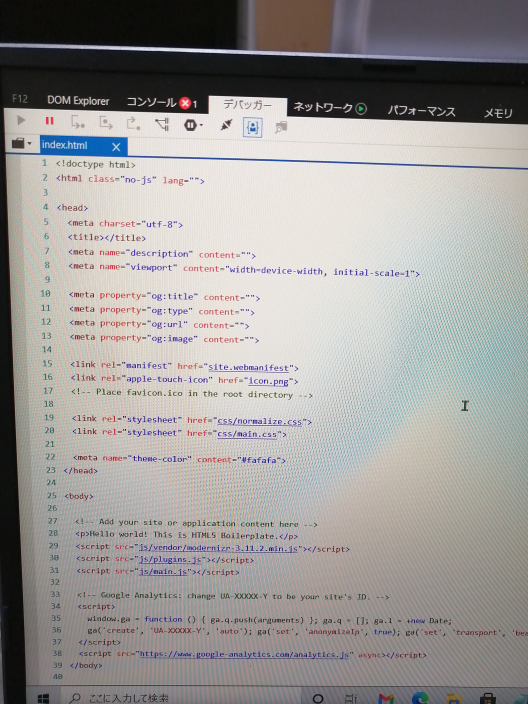Click the <body> tag on line 25
The width and height of the screenshot is (528, 704).
(79, 496)
